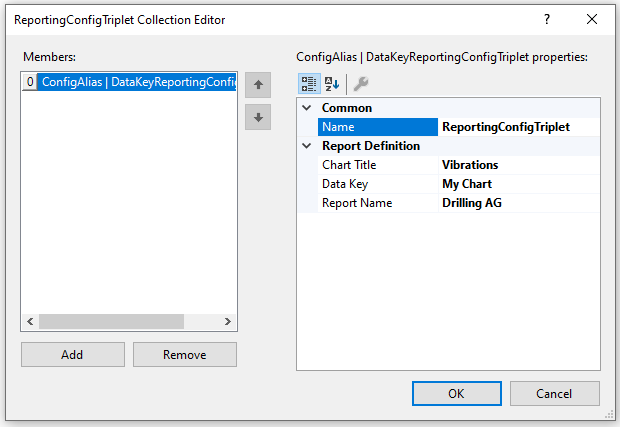Cancel the collection editor
This screenshot has width=620, height=427.
[x=554, y=393]
